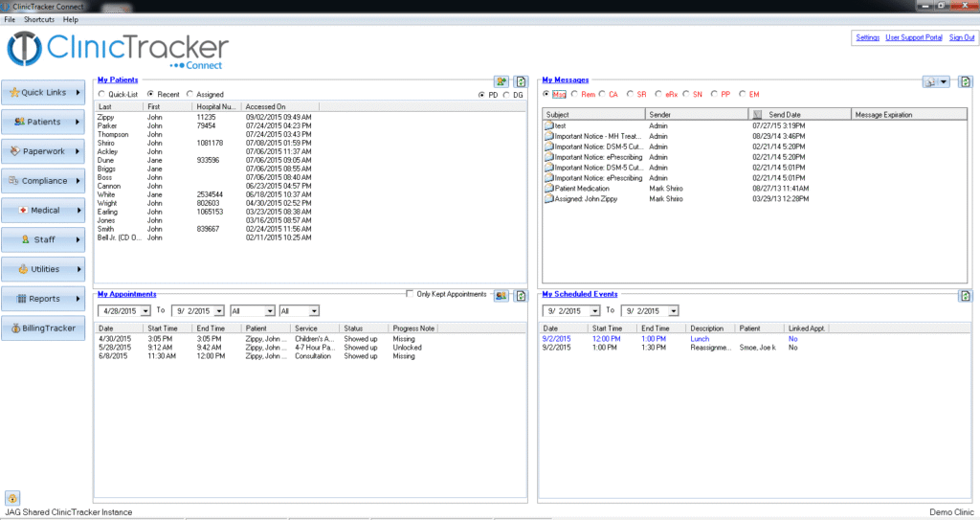The width and height of the screenshot is (980, 520).
Task: Open the Reports sidebar button
Action: [x=43, y=299]
